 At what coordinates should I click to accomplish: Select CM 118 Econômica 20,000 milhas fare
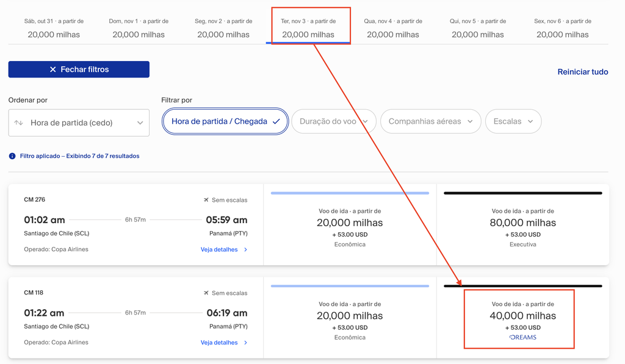point(350,318)
